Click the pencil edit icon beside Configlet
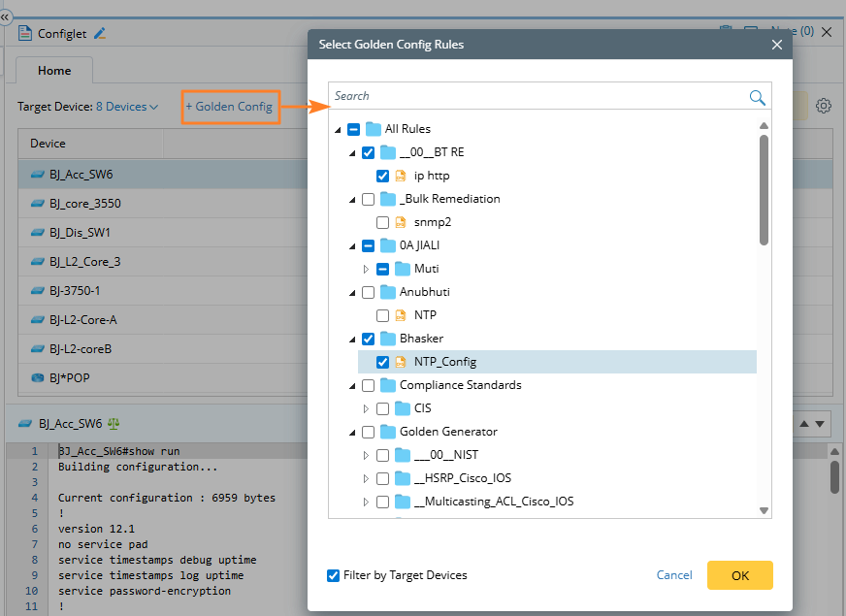This screenshot has width=846, height=616. [x=99, y=33]
